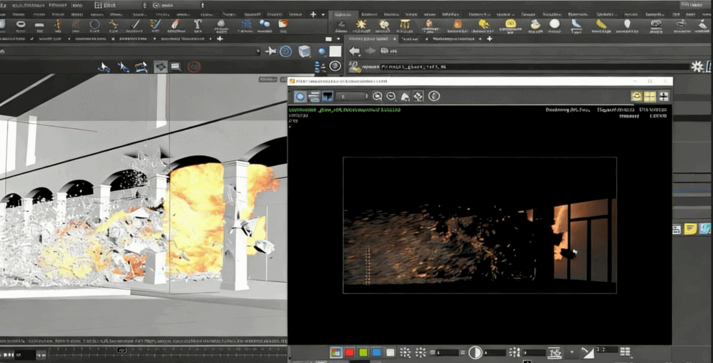Click yellow four-square layout icon in render window
Screen dimensions: 713x363
coord(650,96)
